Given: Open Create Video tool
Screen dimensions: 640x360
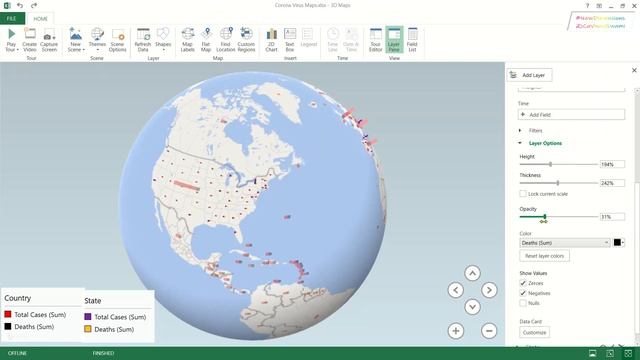Looking at the screenshot, I should [29, 40].
